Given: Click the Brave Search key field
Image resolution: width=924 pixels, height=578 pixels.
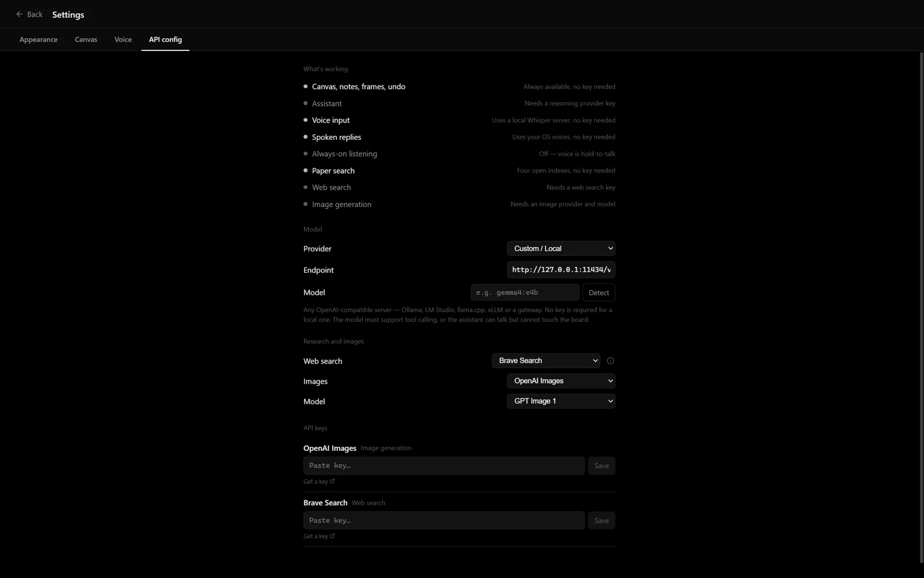Looking at the screenshot, I should [444, 520].
